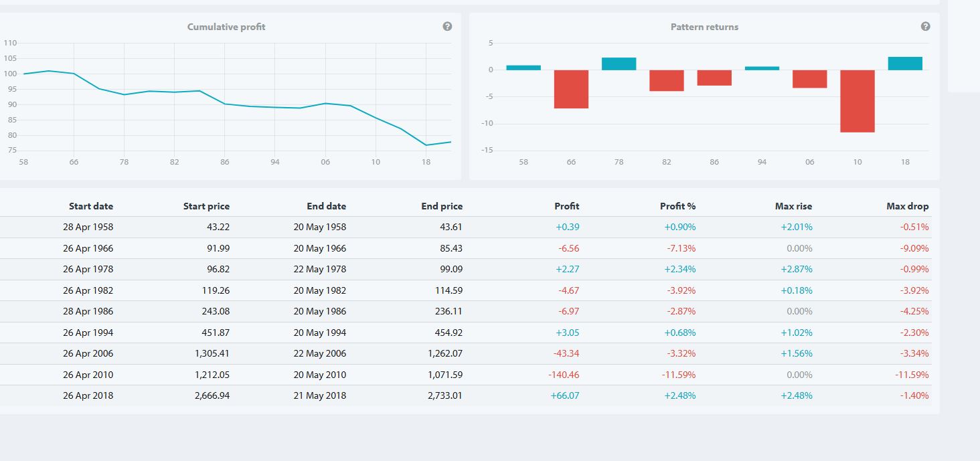
Task: Click the Cumulative profit chart title
Action: tap(226, 27)
